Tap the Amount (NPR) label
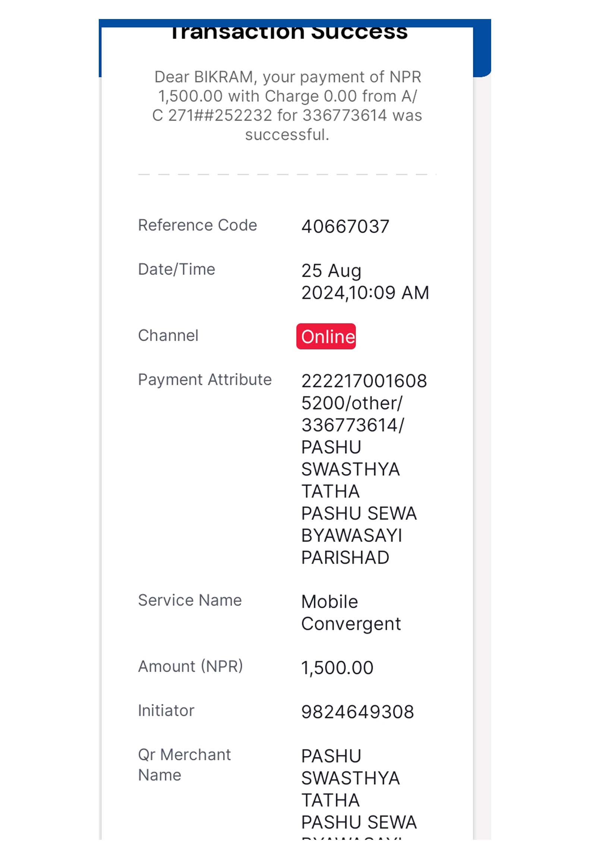Viewport: 616px width, 854px height. click(x=190, y=667)
